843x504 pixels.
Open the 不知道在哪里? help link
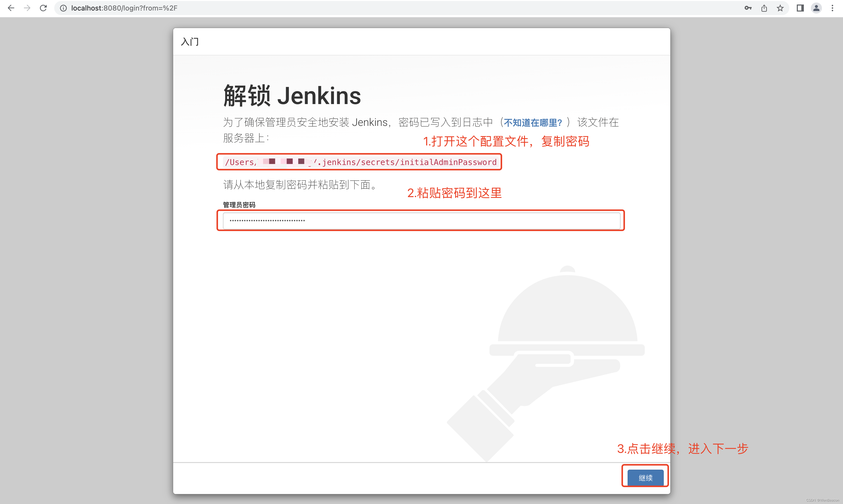pyautogui.click(x=533, y=123)
